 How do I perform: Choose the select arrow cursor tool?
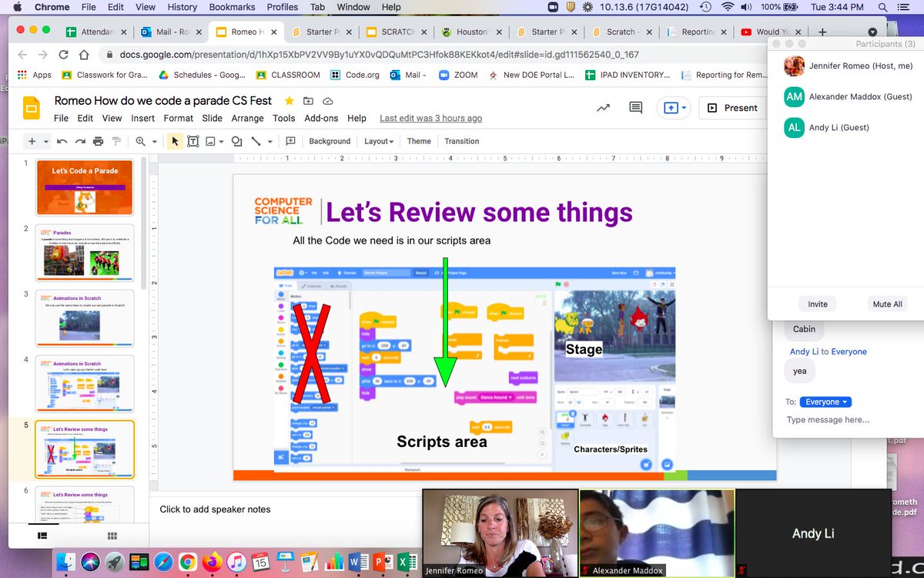point(175,142)
